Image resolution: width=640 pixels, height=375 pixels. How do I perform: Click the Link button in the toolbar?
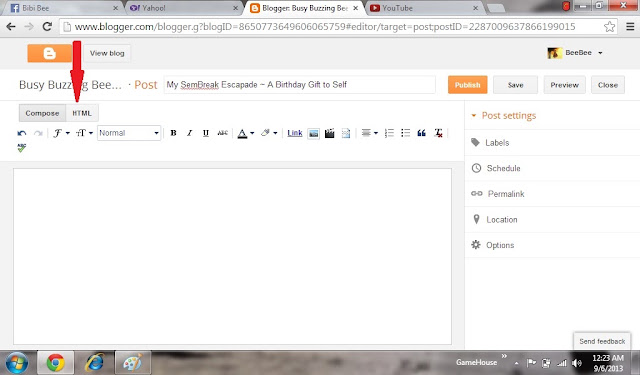click(x=295, y=133)
